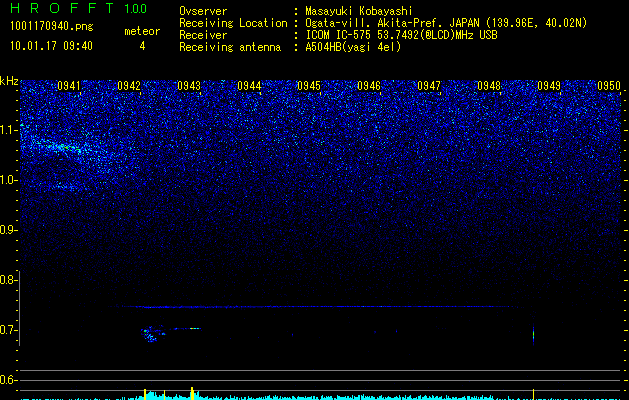The width and height of the screenshot is (629, 400).
Task: Click the 0.8 kHz frequency label
Action: click(8, 280)
